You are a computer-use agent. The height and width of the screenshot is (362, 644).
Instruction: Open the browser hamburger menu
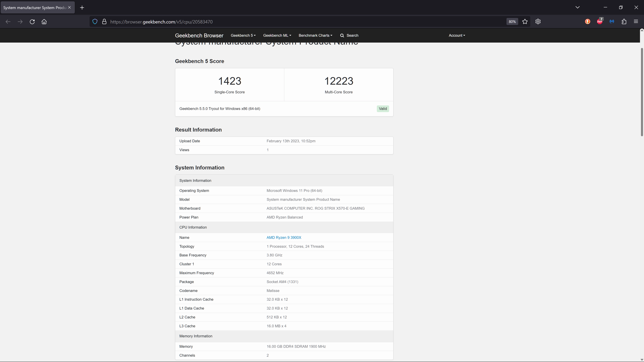(636, 22)
